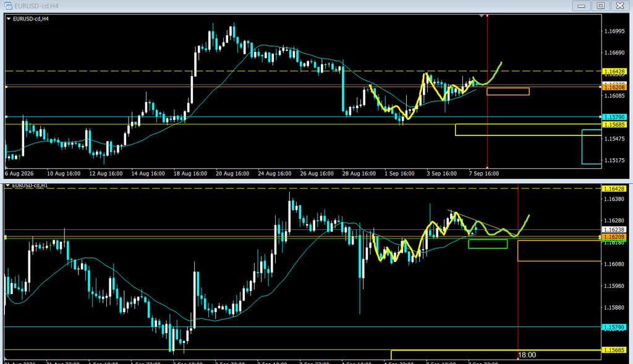The image size is (633, 364).
Task: Close the EURUSD-cd,H4 chart window
Action: [x=620, y=6]
